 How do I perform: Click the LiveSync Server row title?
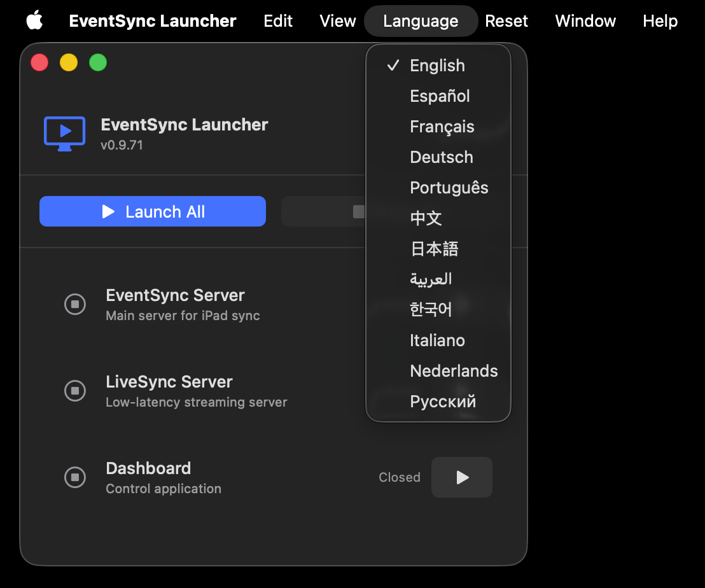169,382
